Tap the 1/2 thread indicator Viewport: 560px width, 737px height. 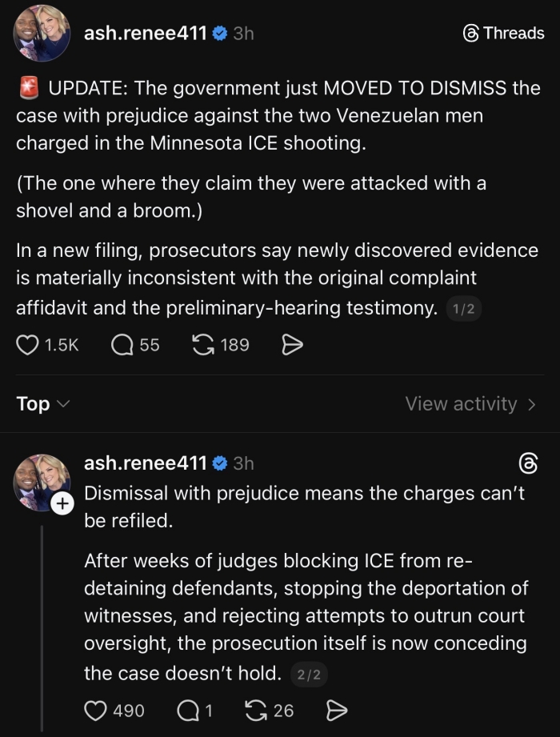[464, 310]
